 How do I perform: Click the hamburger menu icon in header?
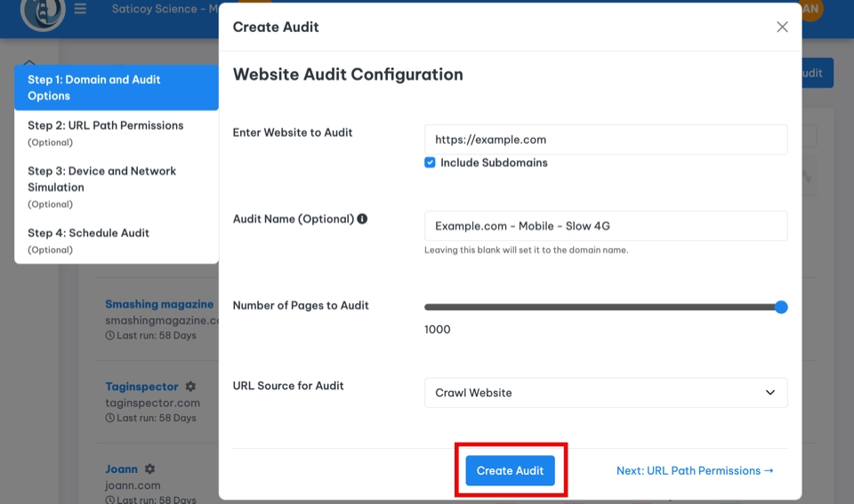point(80,10)
